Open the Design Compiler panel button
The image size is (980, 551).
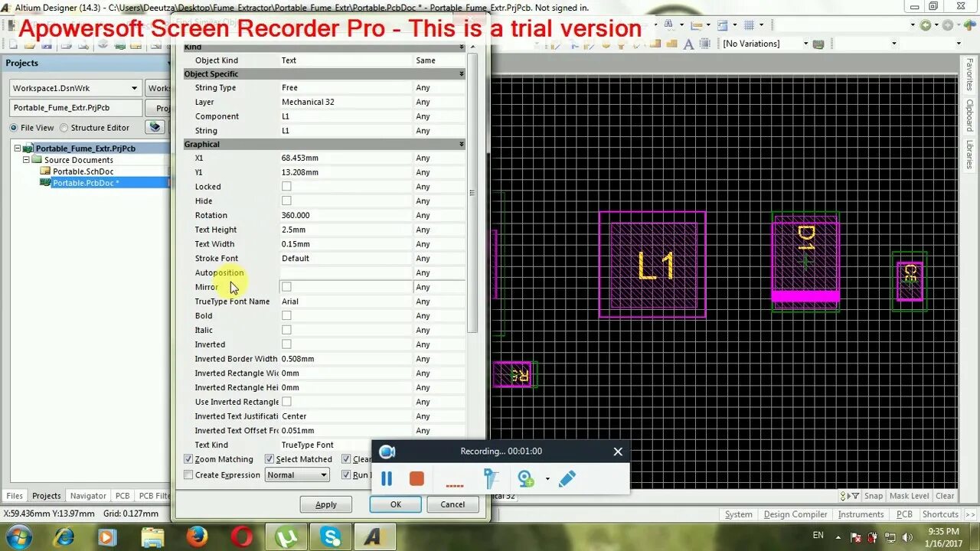[795, 514]
